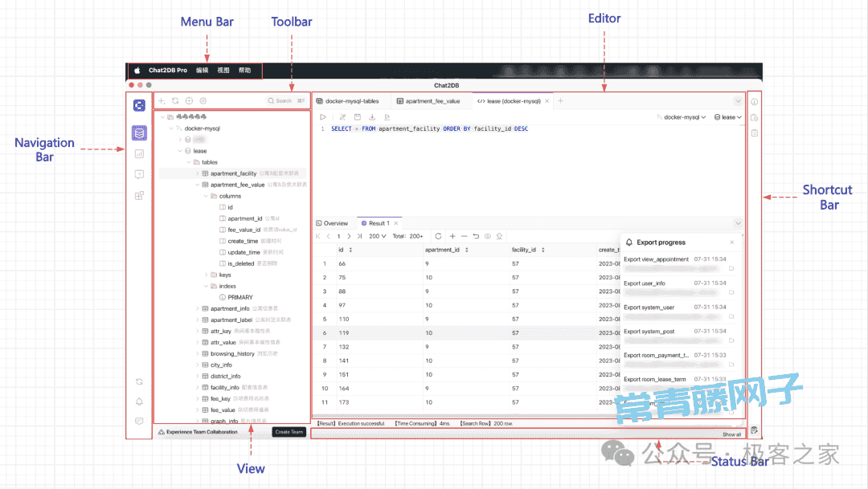This screenshot has height=489, width=868.
Task: Open the feedback message icon in navigation bar
Action: coord(139,421)
